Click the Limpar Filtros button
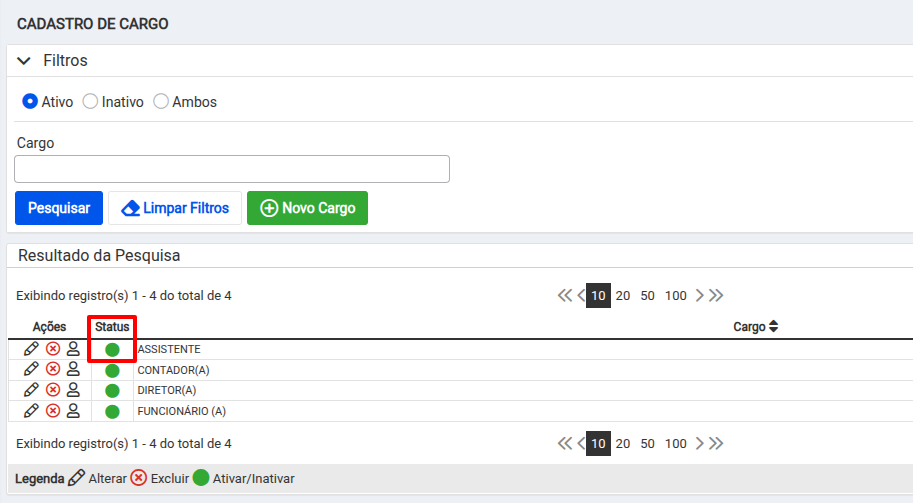Image resolution: width=913 pixels, height=503 pixels. [x=175, y=208]
